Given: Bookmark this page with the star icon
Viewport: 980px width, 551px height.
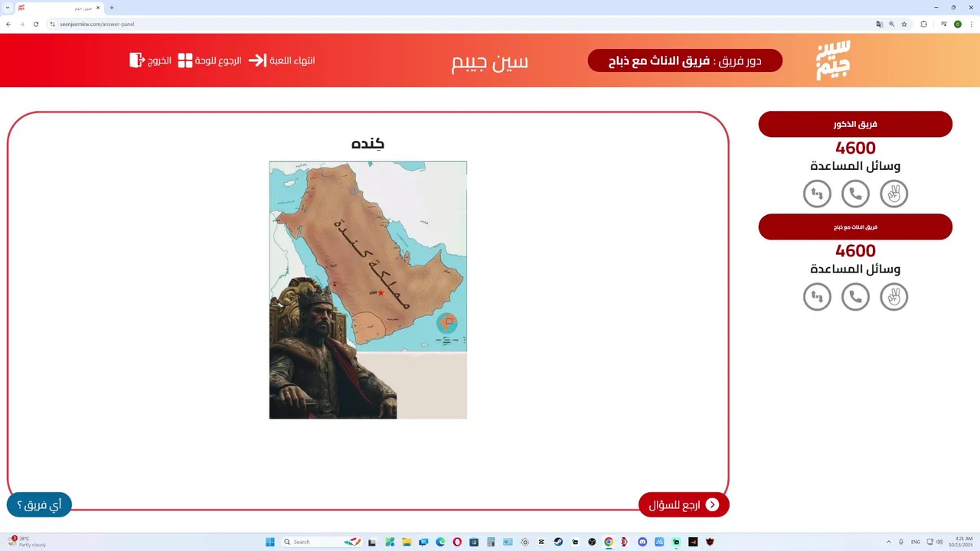Looking at the screenshot, I should (904, 24).
